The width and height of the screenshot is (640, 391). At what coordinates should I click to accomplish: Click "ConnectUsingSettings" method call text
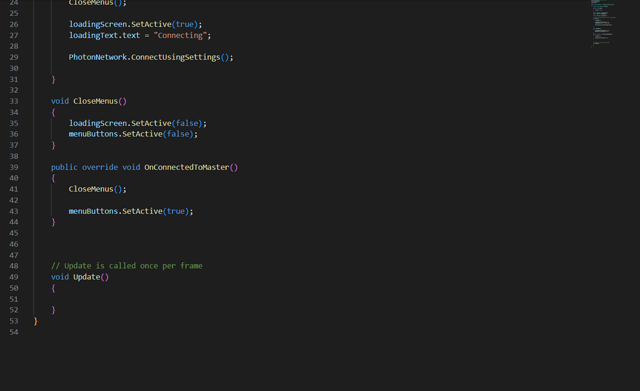point(176,57)
